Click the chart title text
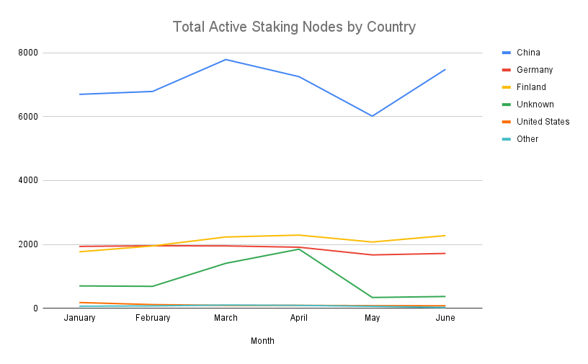 coord(294,27)
